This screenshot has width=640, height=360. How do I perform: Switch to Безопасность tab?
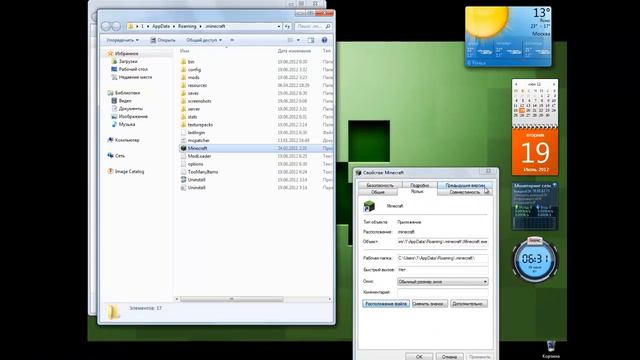pos(380,185)
